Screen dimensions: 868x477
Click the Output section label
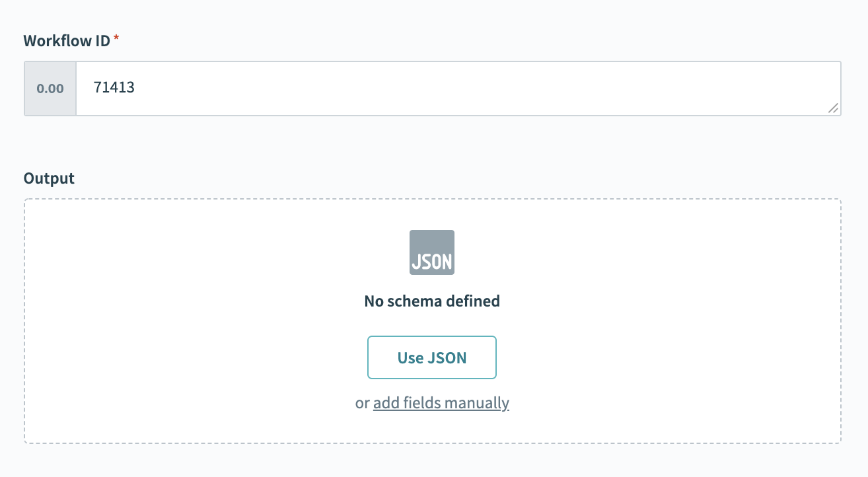49,178
